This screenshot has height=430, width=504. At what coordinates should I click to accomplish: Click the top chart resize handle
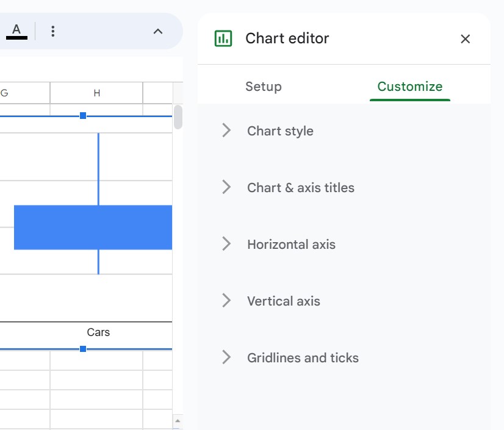click(83, 116)
